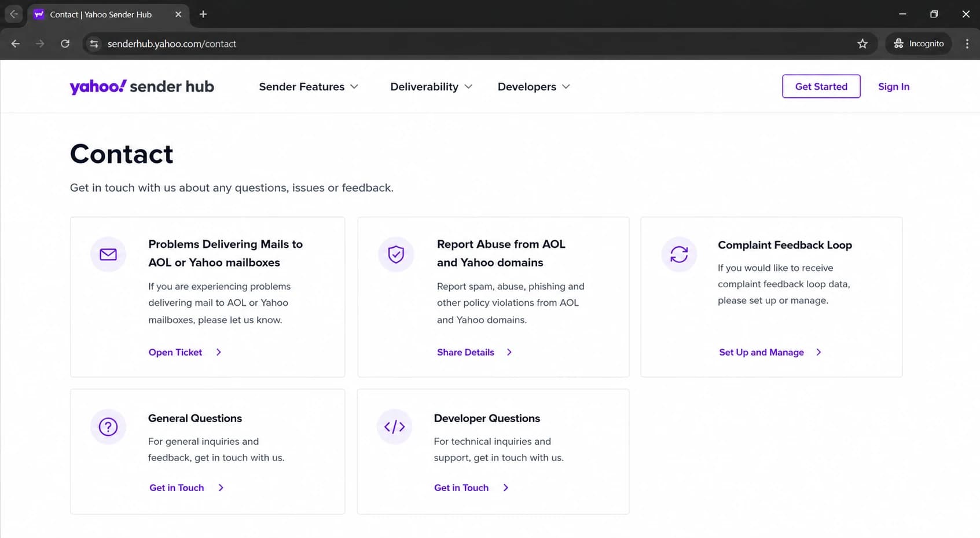This screenshot has width=980, height=538.
Task: Go back using the browser back arrow
Action: (16, 43)
